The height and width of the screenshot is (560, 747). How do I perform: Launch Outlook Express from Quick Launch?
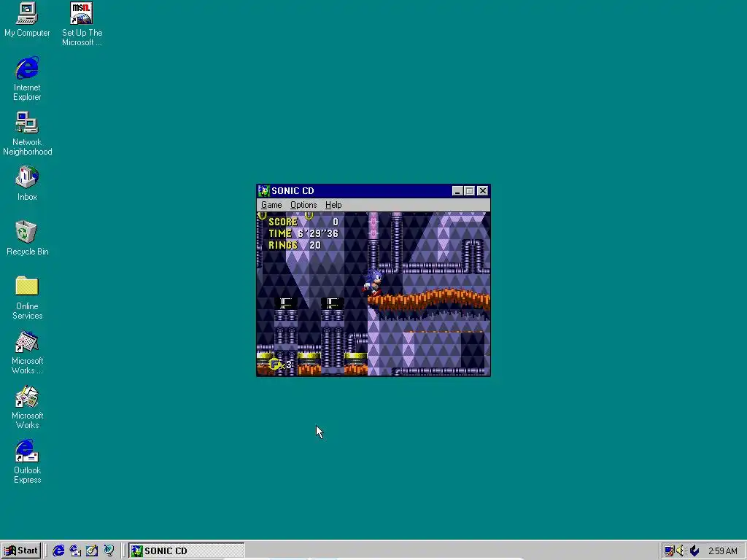(75, 551)
